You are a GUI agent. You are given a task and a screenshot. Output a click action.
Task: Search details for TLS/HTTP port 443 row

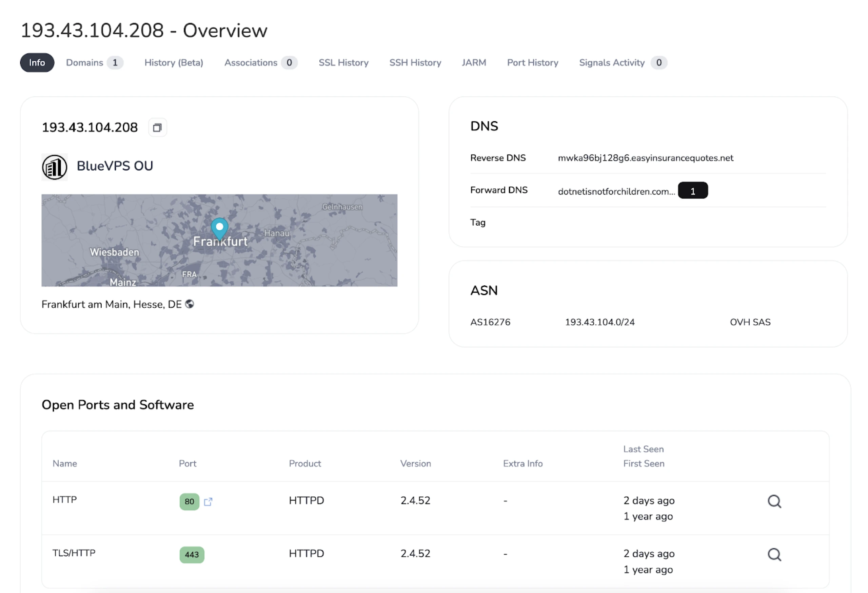click(774, 555)
